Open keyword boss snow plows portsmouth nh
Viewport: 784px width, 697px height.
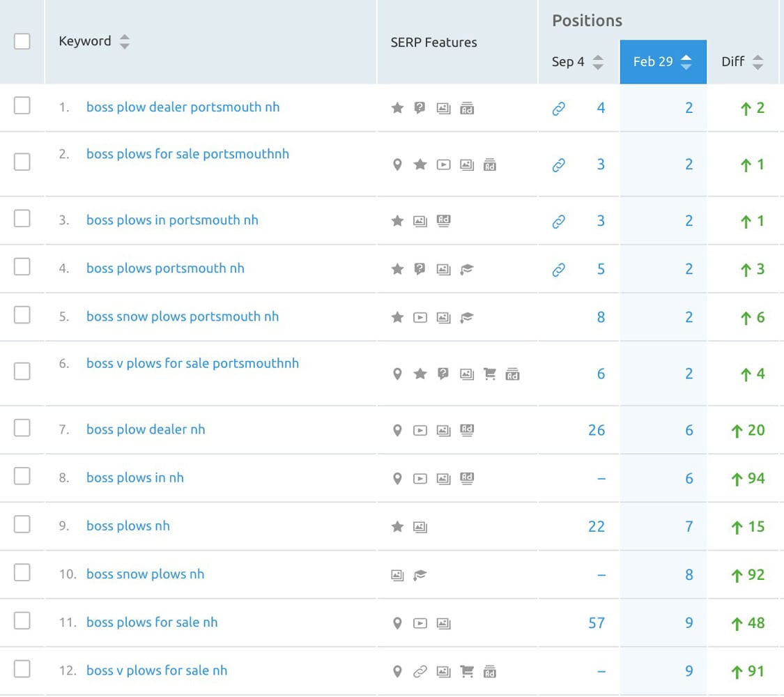(x=183, y=316)
